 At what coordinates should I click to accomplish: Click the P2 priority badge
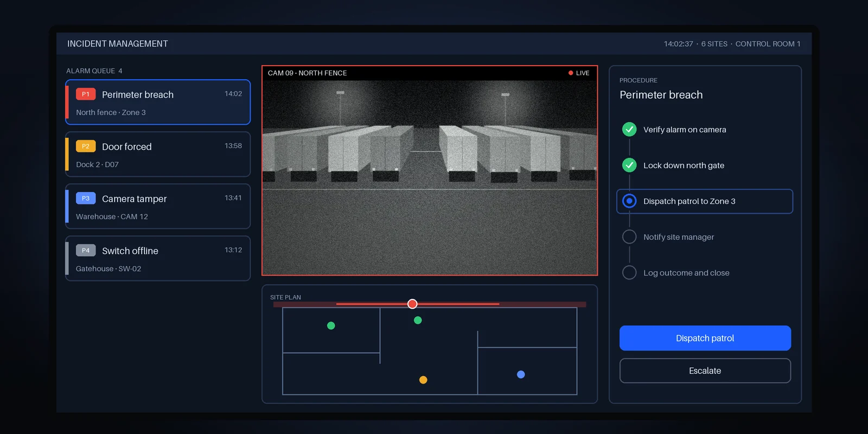click(x=86, y=146)
